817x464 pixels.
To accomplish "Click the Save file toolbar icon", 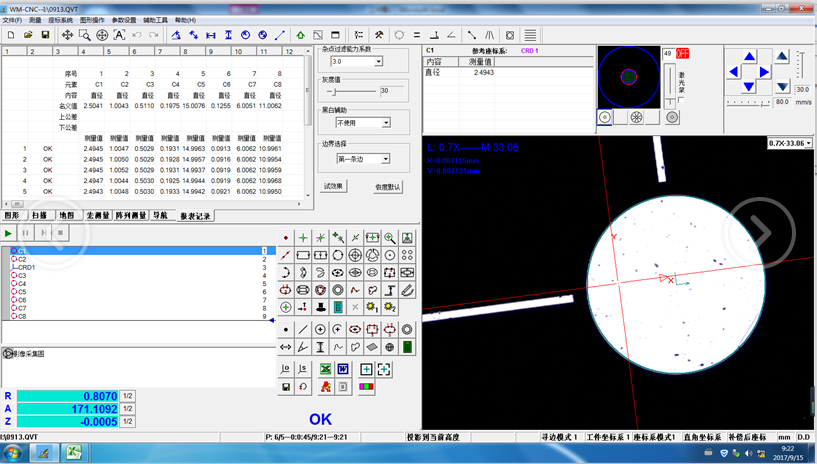I will (x=45, y=35).
